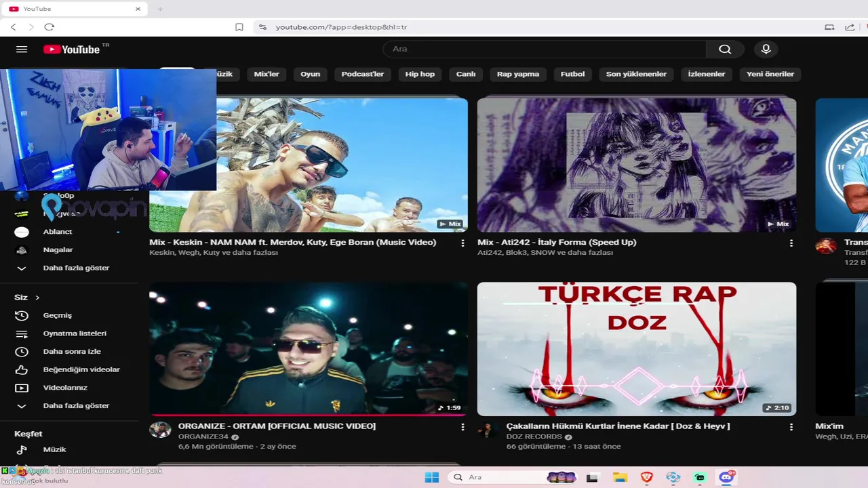Viewport: 868px width, 488px height.
Task: Select the Podcast'ler filter chip
Action: coord(363,74)
